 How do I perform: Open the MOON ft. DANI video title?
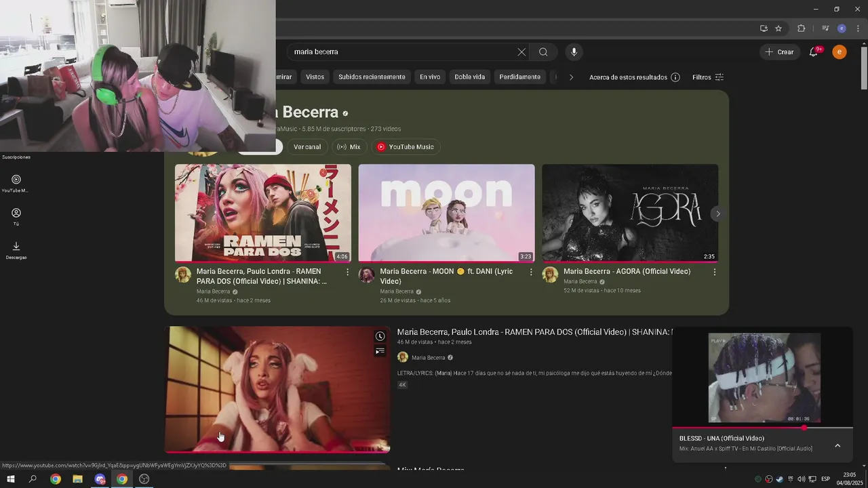coord(446,276)
